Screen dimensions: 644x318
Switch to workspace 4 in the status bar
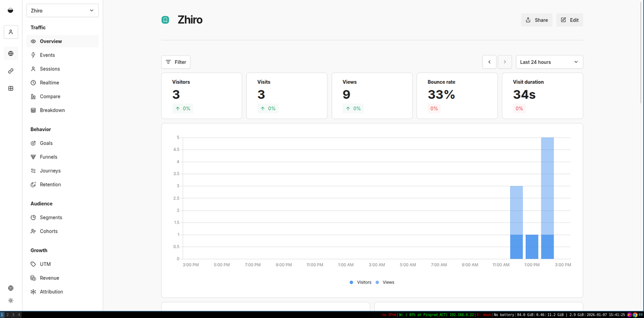click(x=19, y=315)
